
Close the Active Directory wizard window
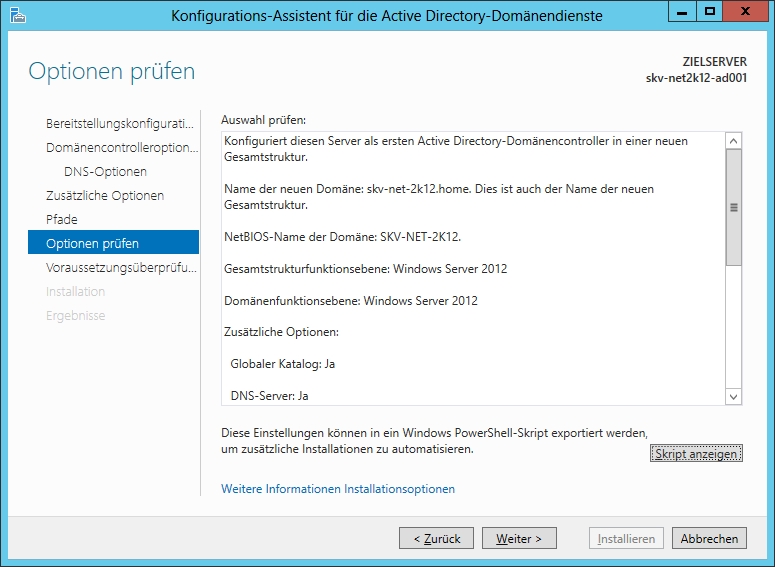coord(745,12)
